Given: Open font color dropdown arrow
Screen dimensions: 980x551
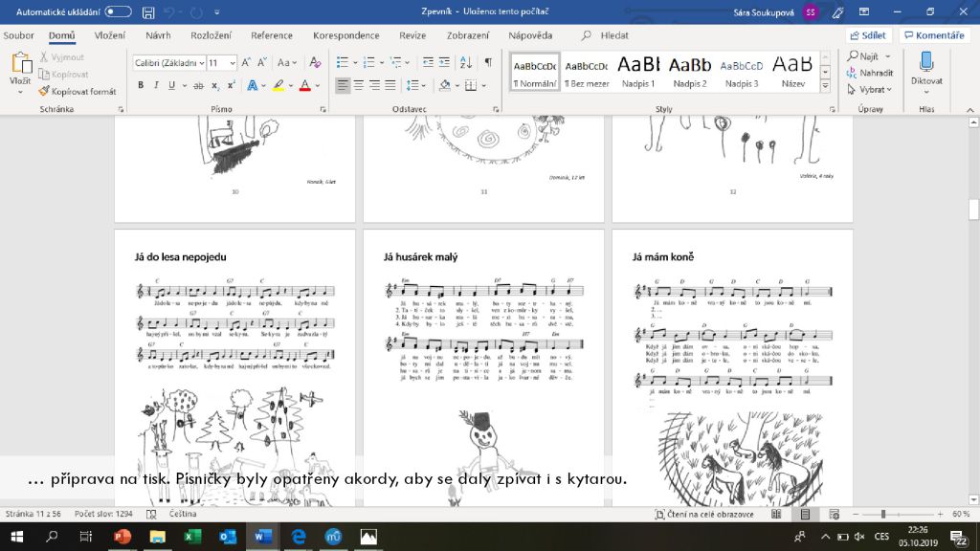Looking at the screenshot, I should pos(318,85).
